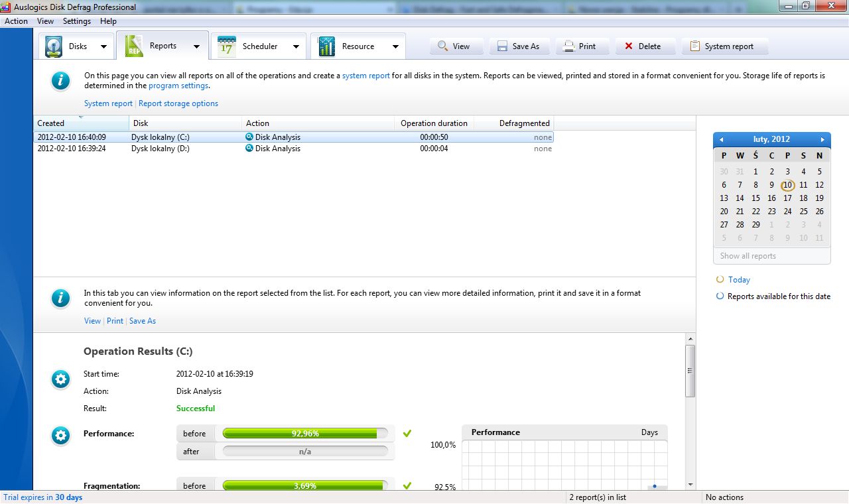849x504 pixels.
Task: Follow the system report link in description
Action: (366, 76)
